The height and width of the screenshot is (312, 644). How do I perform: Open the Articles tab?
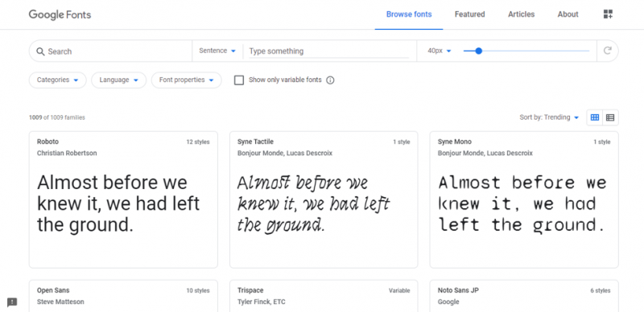click(521, 14)
